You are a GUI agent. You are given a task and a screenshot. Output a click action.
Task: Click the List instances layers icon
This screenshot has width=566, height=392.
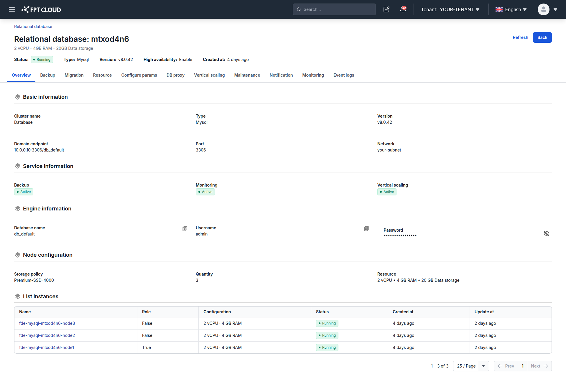18,297
